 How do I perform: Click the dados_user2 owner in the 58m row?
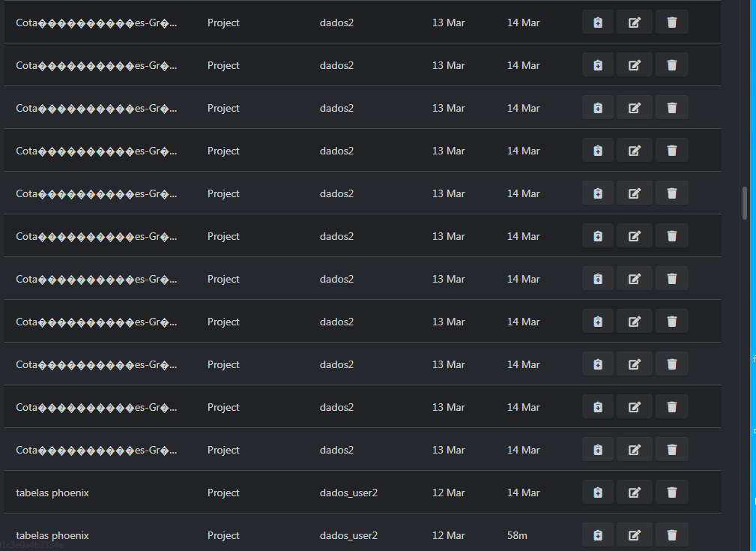pyautogui.click(x=348, y=535)
